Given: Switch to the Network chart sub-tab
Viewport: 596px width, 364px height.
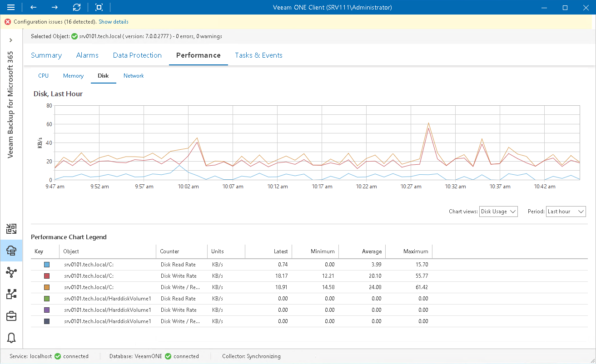Looking at the screenshot, I should pyautogui.click(x=134, y=76).
